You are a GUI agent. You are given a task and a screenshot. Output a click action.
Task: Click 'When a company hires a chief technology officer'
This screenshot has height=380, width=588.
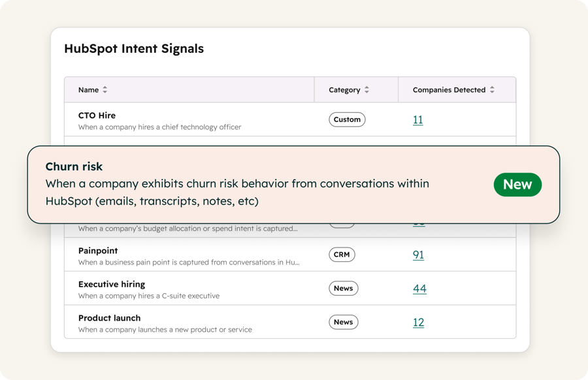pyautogui.click(x=159, y=127)
